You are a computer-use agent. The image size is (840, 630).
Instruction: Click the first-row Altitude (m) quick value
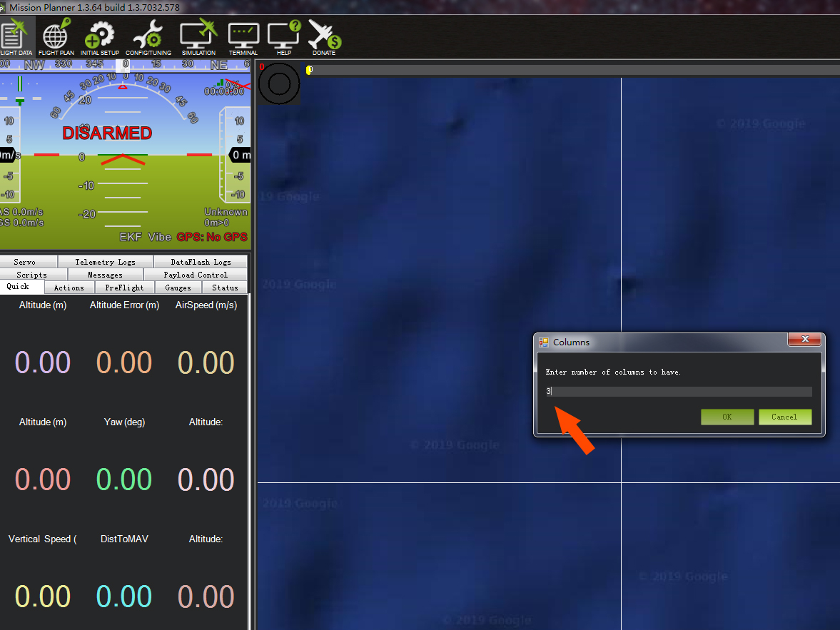[43, 362]
